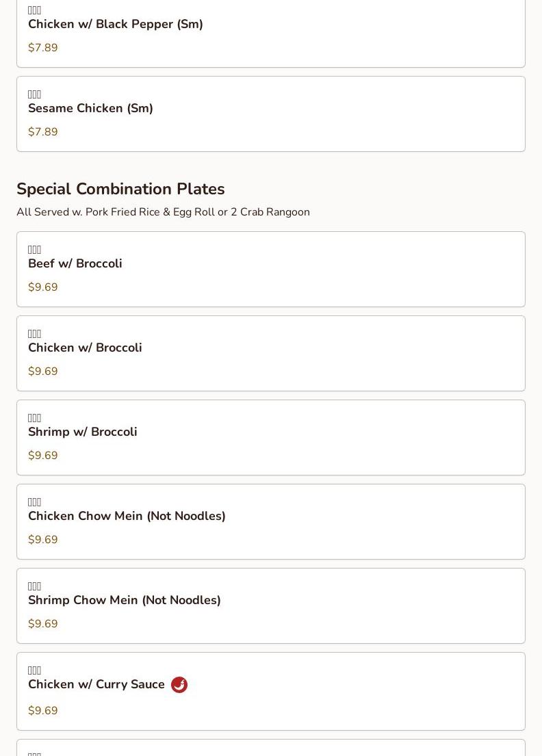
Task: Click the $7.89 price under Sesame Chicken
Action: click(43, 132)
